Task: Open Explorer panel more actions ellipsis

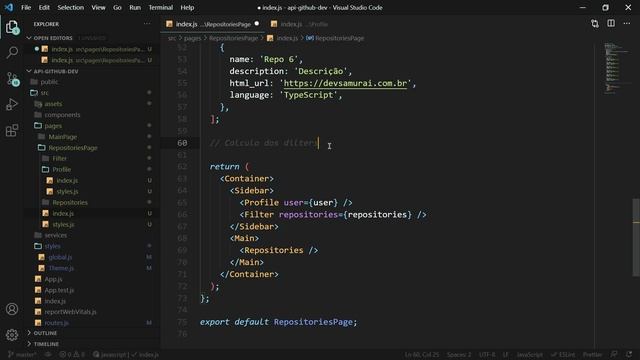Action: (147, 24)
